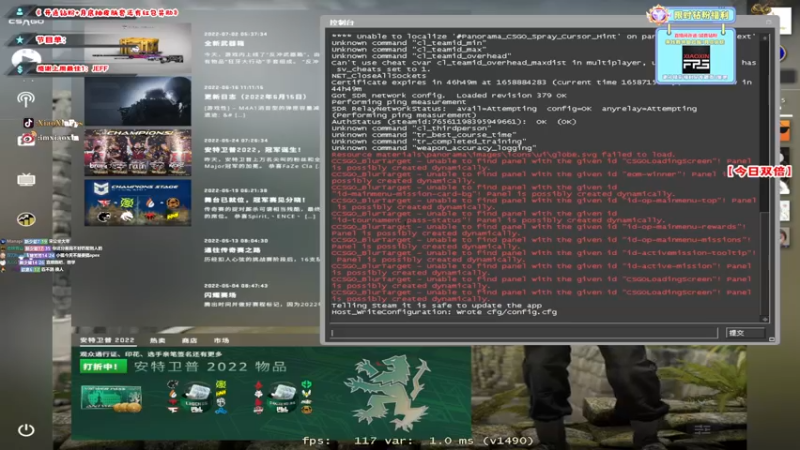Open the dark soldier update thumbnail
The image size is (800, 450).
point(138,101)
